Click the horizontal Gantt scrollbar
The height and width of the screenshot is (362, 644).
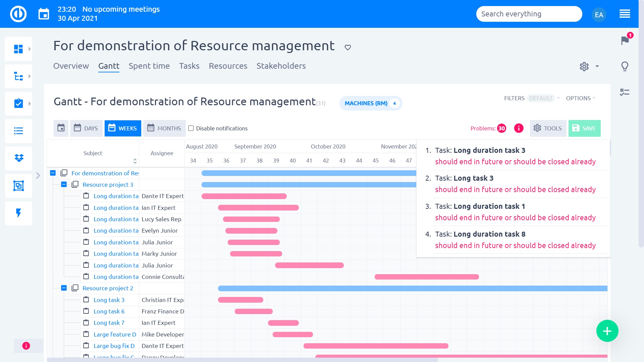point(242,360)
